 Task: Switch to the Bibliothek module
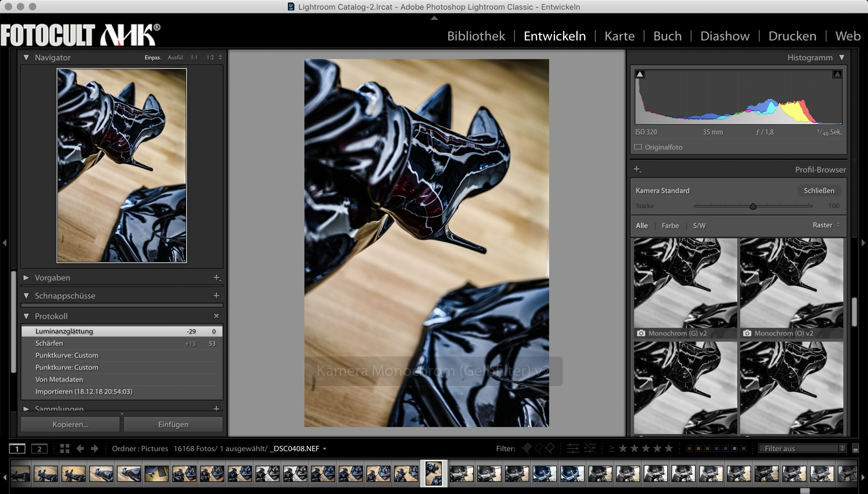476,36
